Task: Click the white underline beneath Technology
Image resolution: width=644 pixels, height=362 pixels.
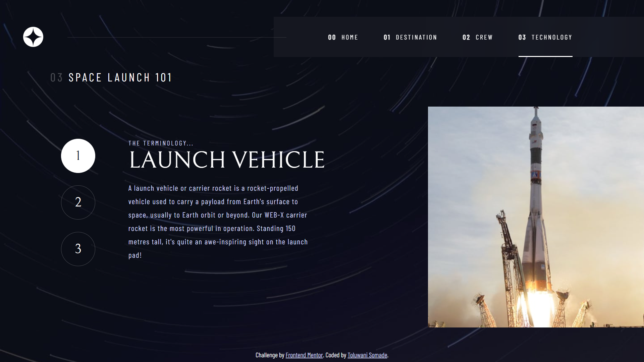Action: point(545,56)
